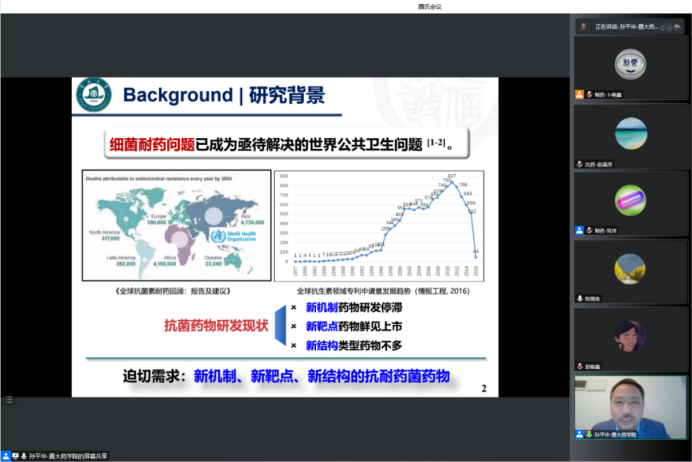
Task: Select the 正在讲话 speaker name label
Action: tap(624, 25)
